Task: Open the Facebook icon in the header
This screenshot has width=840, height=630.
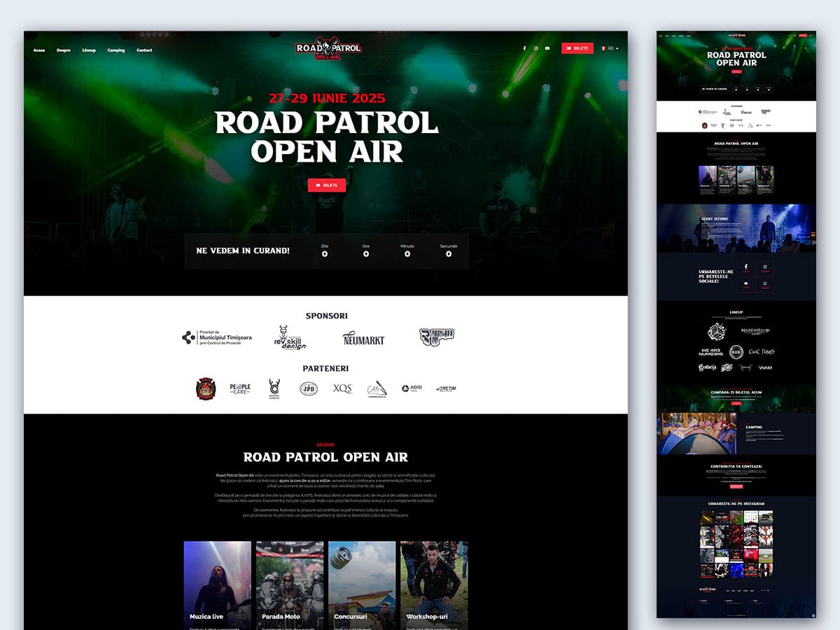Action: [x=524, y=48]
